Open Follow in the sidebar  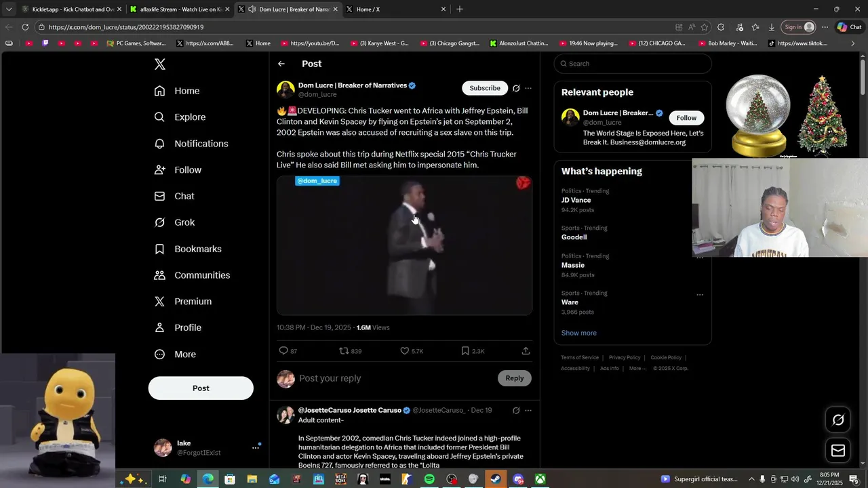point(178,170)
